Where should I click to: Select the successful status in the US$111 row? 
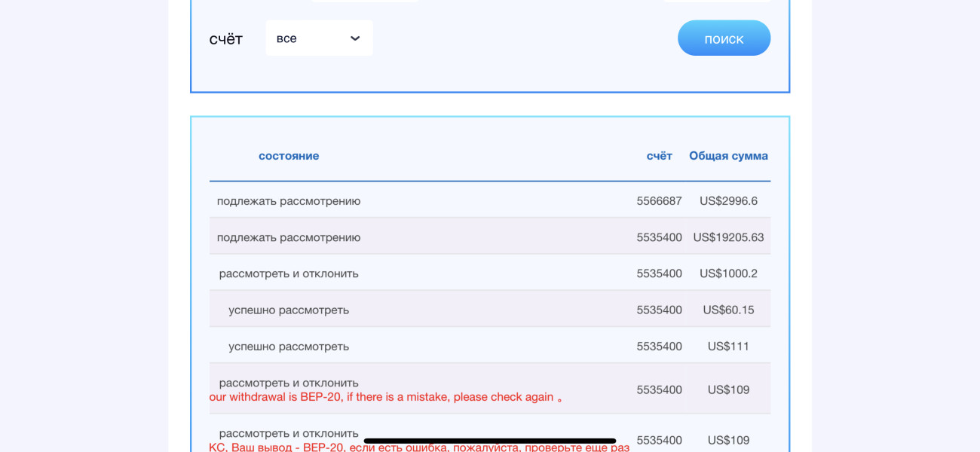[289, 347]
